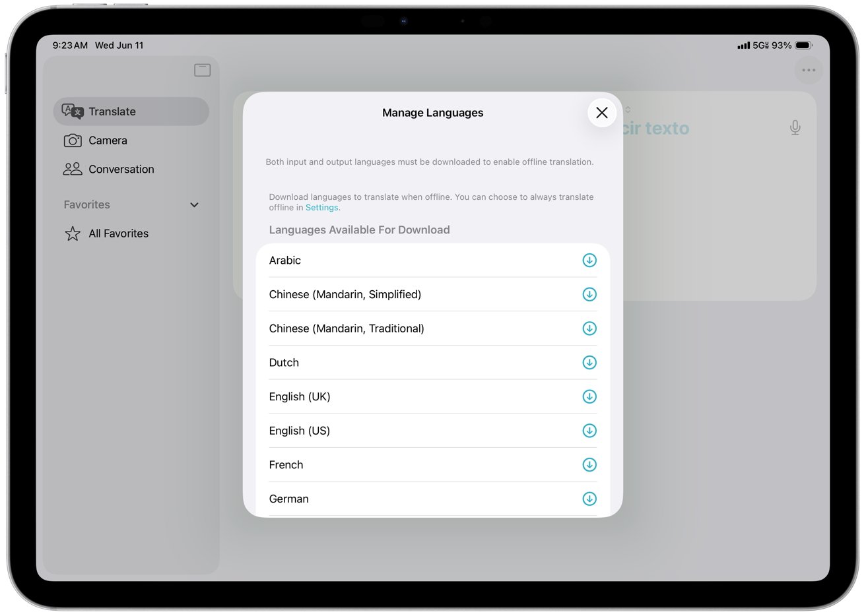Download Chinese (Mandarin, Traditional)
The height and width of the screenshot is (616, 866).
589,328
